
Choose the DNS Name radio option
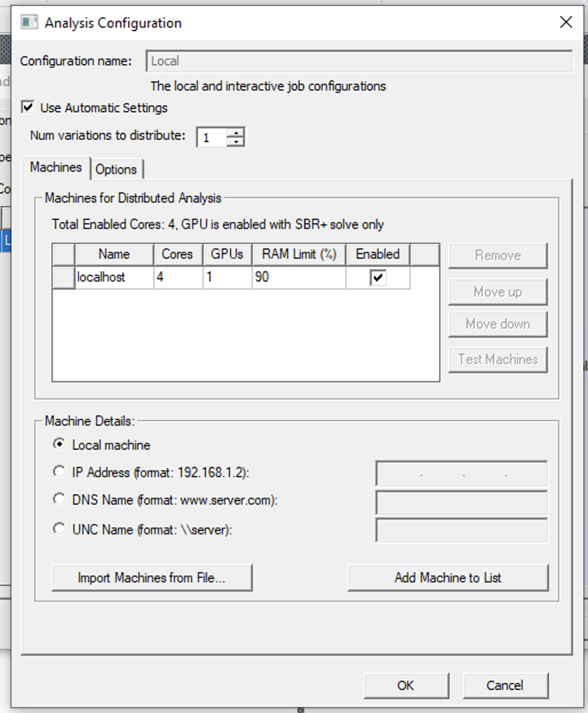tap(59, 500)
